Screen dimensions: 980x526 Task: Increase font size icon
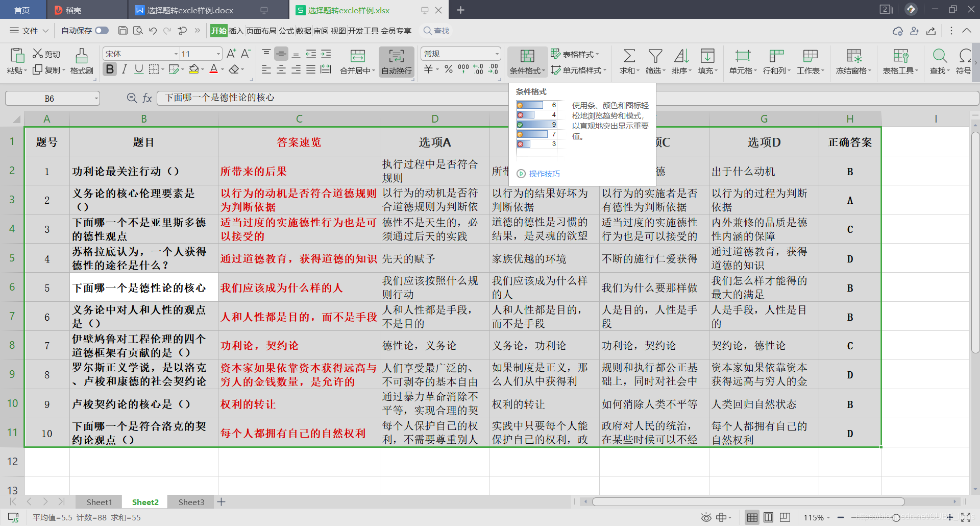tap(231, 54)
